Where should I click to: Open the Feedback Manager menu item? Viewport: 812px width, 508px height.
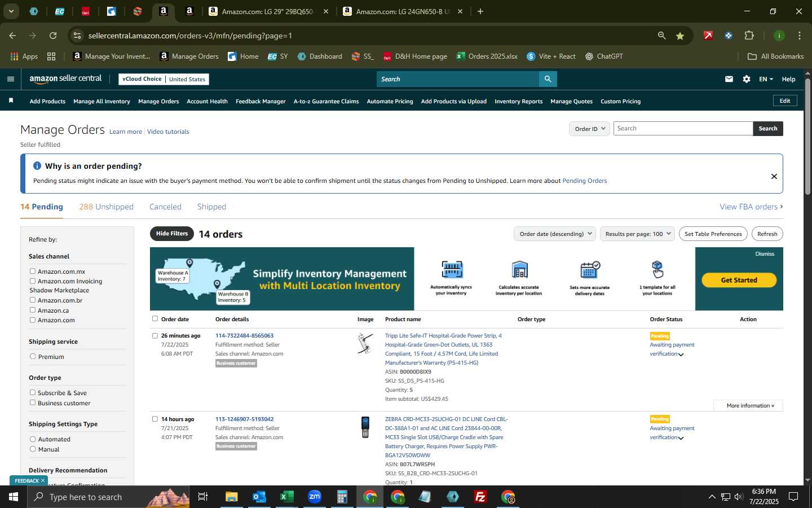(261, 101)
